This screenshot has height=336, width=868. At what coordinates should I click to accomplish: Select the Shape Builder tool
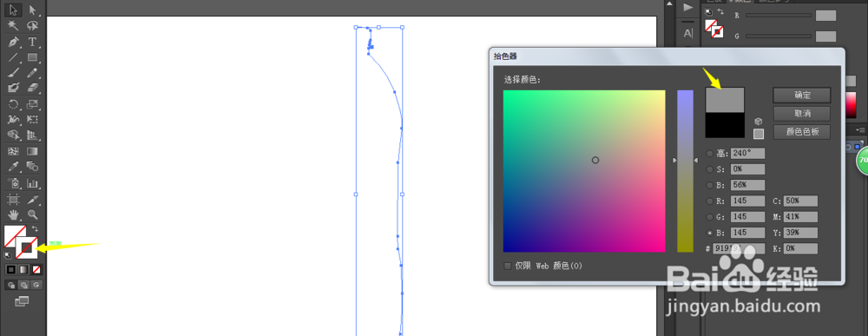14,135
